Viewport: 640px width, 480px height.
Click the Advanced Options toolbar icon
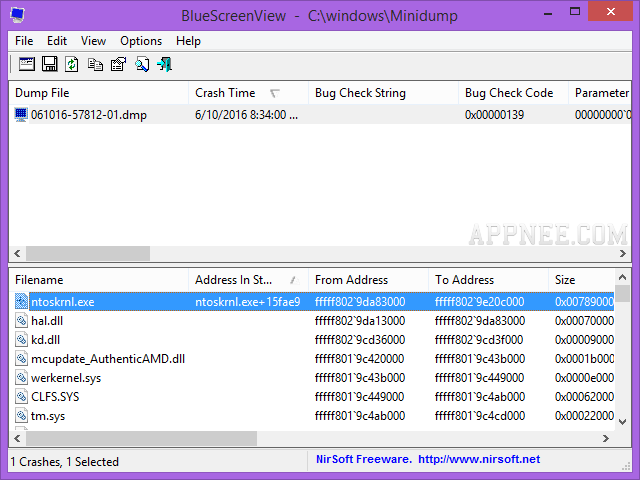point(27,64)
